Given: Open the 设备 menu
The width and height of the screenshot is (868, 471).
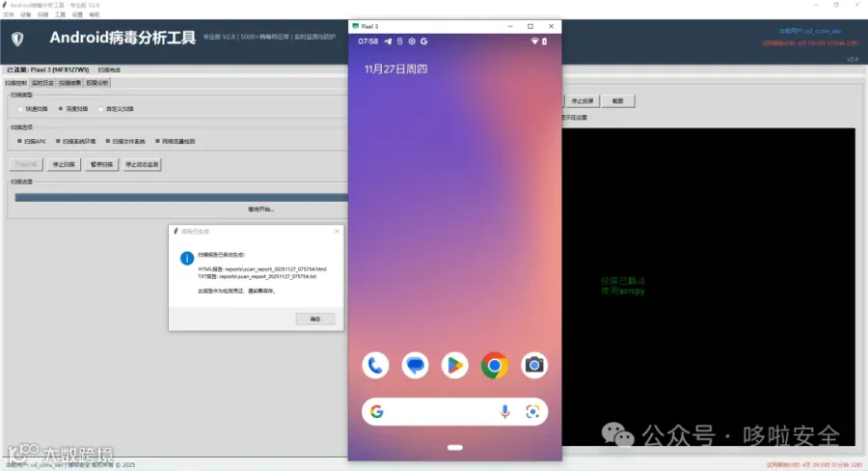Looking at the screenshot, I should click(x=25, y=14).
